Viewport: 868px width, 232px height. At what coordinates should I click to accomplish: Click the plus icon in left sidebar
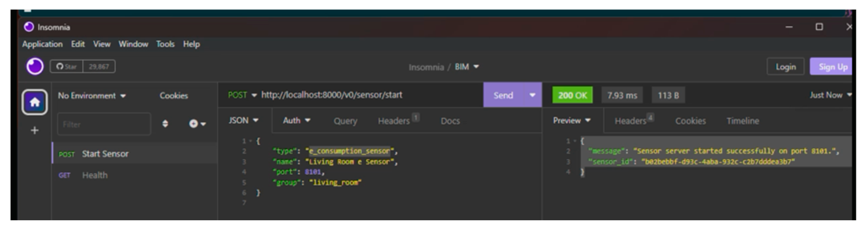35,130
